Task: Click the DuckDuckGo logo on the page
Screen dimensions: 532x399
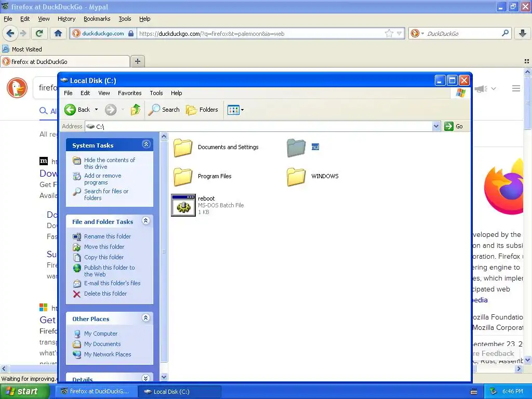Action: [17, 87]
